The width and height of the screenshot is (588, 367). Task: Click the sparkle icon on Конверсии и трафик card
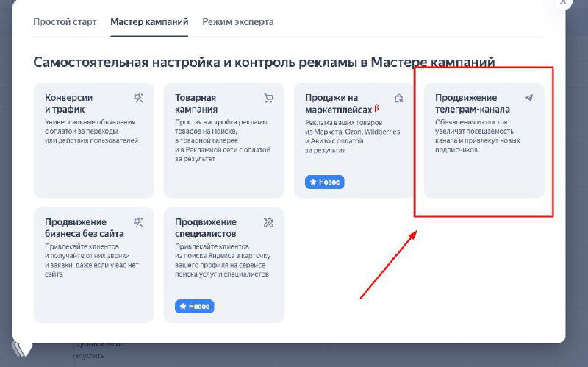point(138,98)
